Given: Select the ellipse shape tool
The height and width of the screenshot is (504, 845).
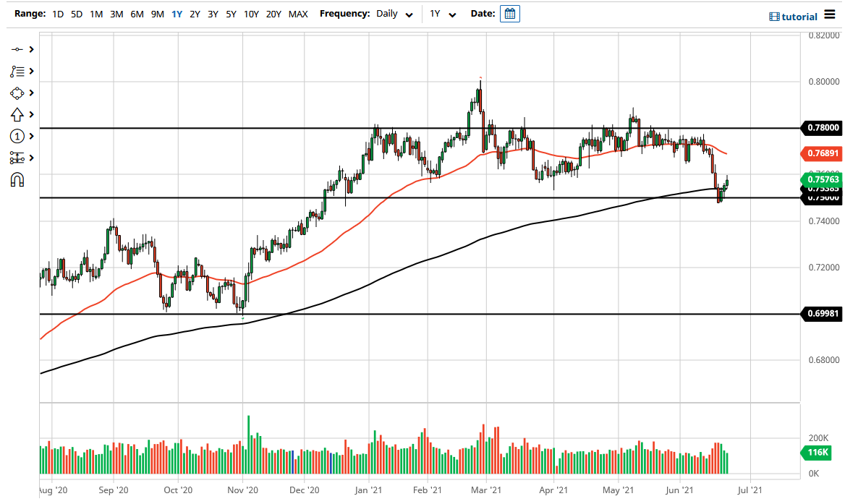Looking at the screenshot, I should (17, 93).
